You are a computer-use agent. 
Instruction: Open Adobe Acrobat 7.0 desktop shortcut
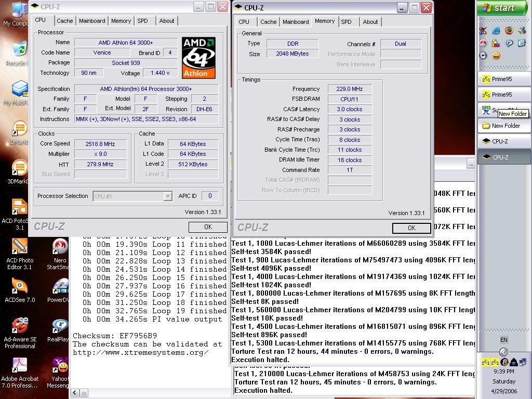click(20, 365)
